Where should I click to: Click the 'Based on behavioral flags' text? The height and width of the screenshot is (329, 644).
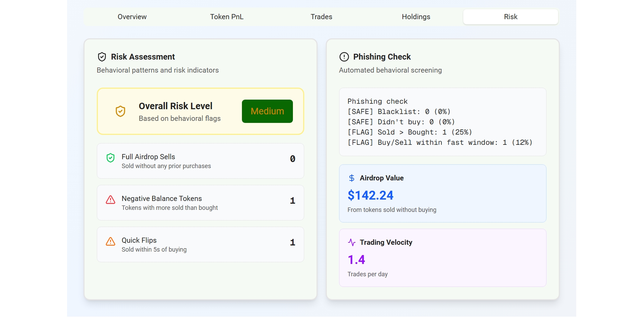coord(180,118)
